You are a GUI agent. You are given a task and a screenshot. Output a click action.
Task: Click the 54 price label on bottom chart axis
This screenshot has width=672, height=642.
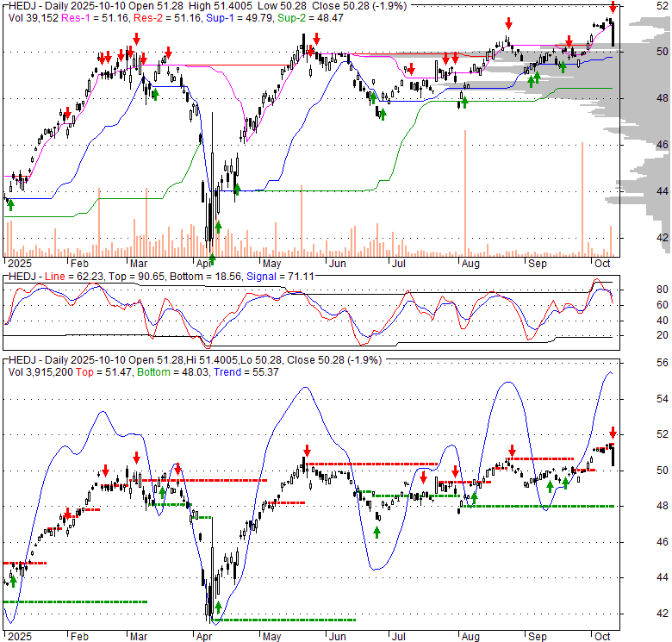coord(663,399)
